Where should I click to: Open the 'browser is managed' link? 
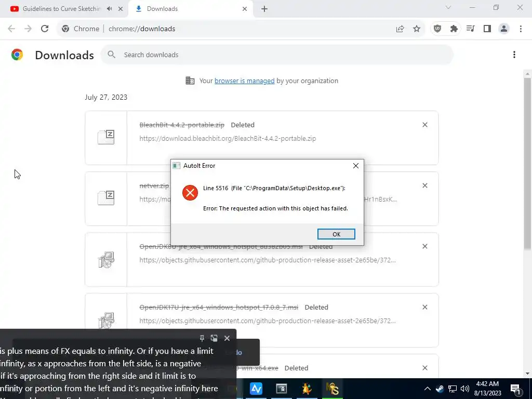pyautogui.click(x=244, y=81)
